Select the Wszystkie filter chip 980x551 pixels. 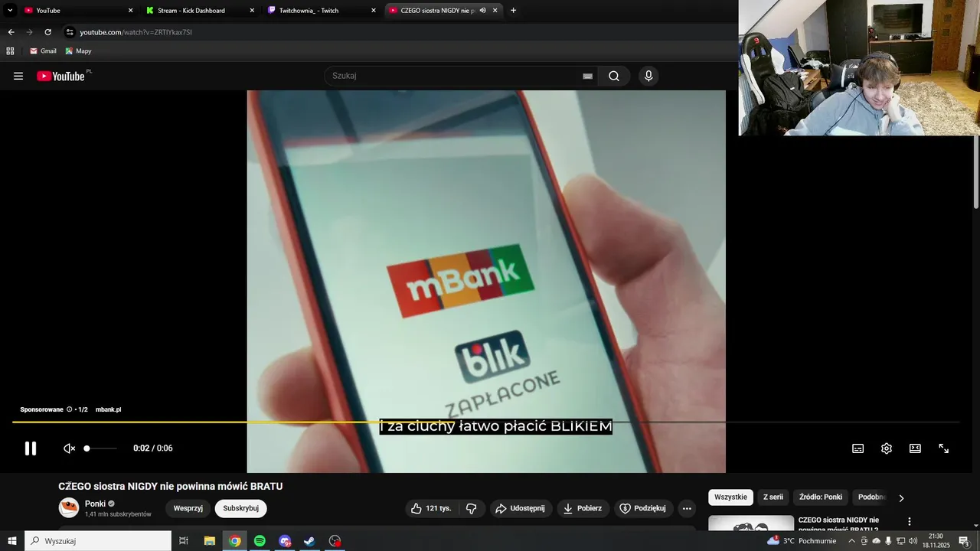[730, 497]
